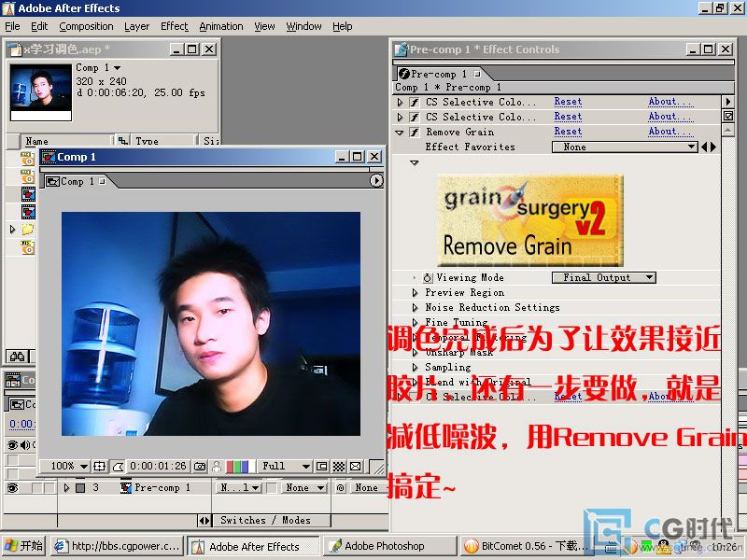
Task: Open the Full resolution dropdown in Comp viewer
Action: (x=285, y=466)
